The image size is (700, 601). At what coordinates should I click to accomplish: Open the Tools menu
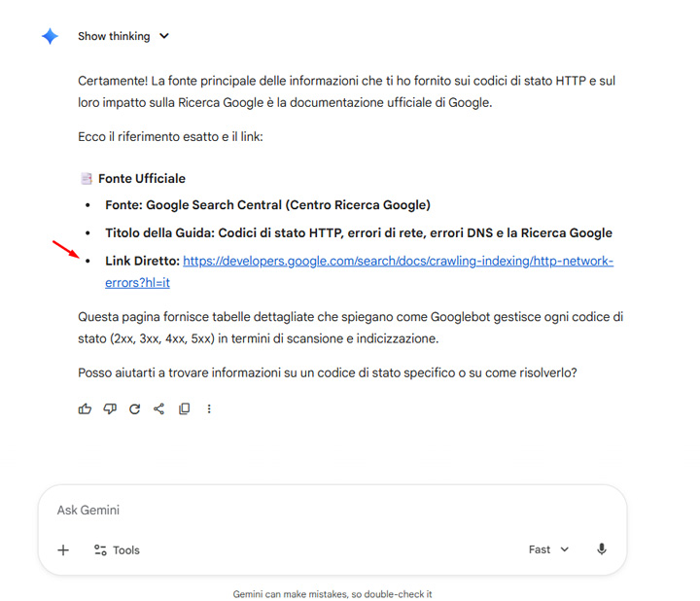click(x=117, y=550)
